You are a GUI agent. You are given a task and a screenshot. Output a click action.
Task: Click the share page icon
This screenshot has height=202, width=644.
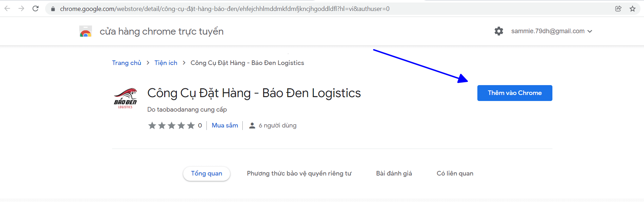pos(618,9)
